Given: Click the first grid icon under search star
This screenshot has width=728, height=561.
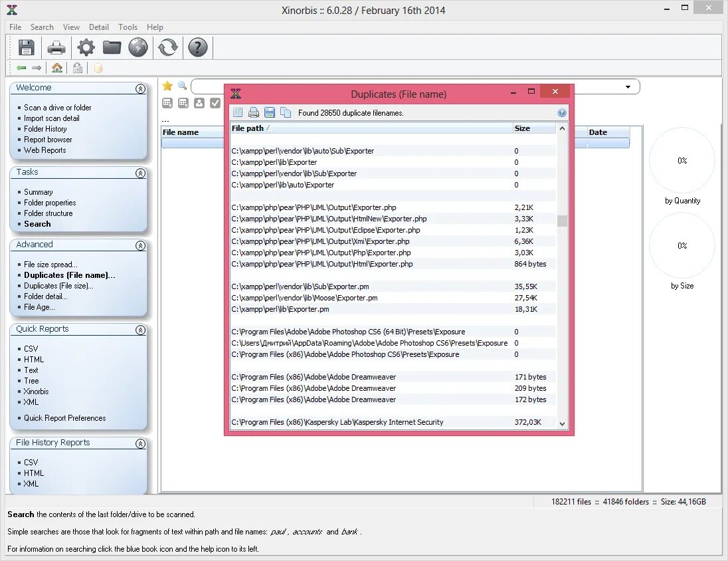Looking at the screenshot, I should click(x=167, y=103).
